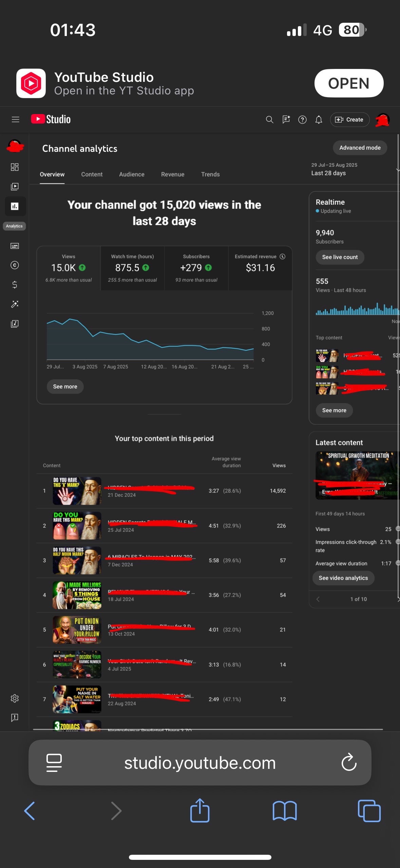The height and width of the screenshot is (868, 400).
Task: Select the Views metric card
Action: (x=69, y=268)
